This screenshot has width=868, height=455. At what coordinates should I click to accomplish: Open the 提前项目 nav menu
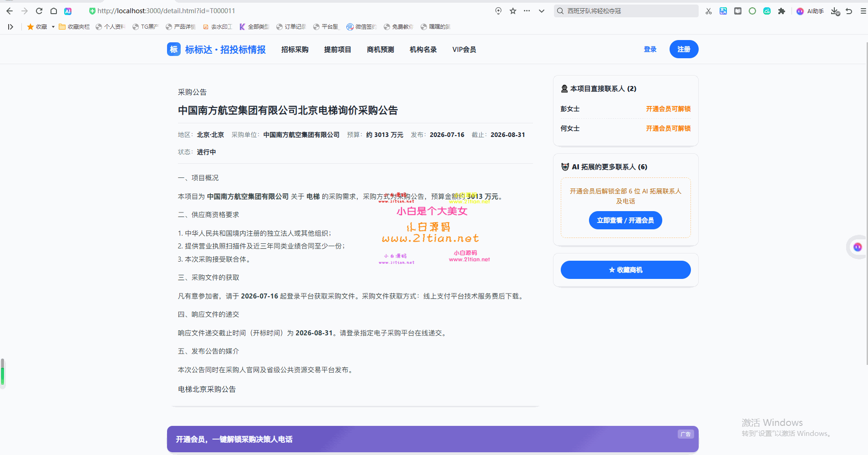click(338, 50)
